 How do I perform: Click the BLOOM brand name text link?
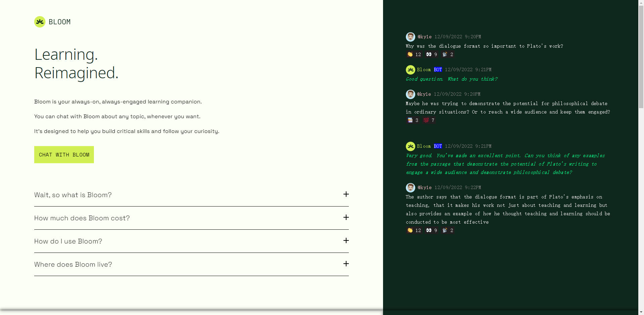pyautogui.click(x=60, y=22)
